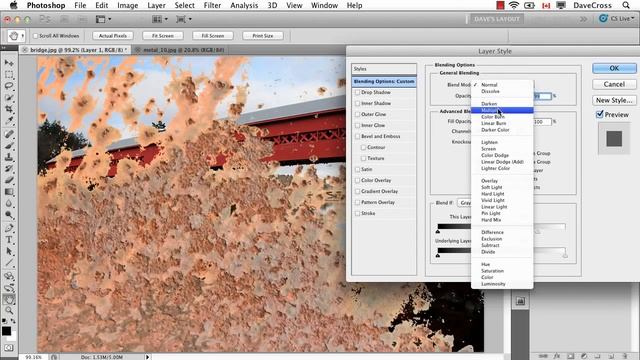Viewport: 640px width, 360px height.
Task: Choose Screen from the blend mode list
Action: pos(502,149)
